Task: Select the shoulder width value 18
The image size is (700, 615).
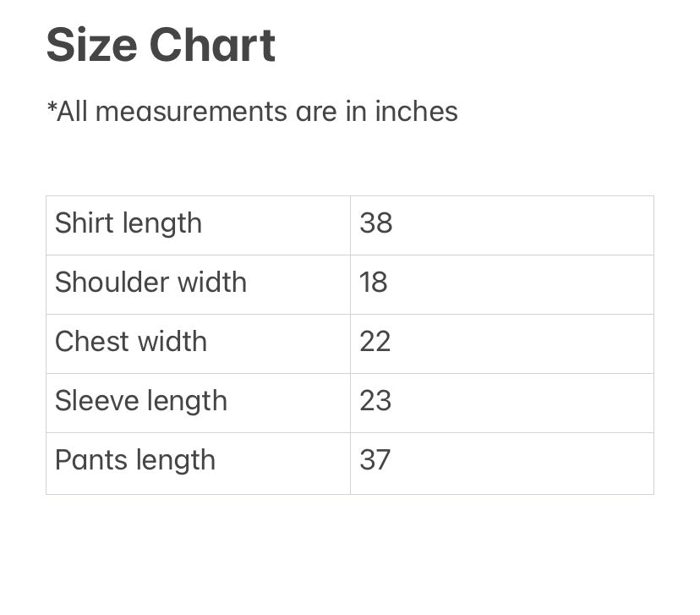Action: 374,283
